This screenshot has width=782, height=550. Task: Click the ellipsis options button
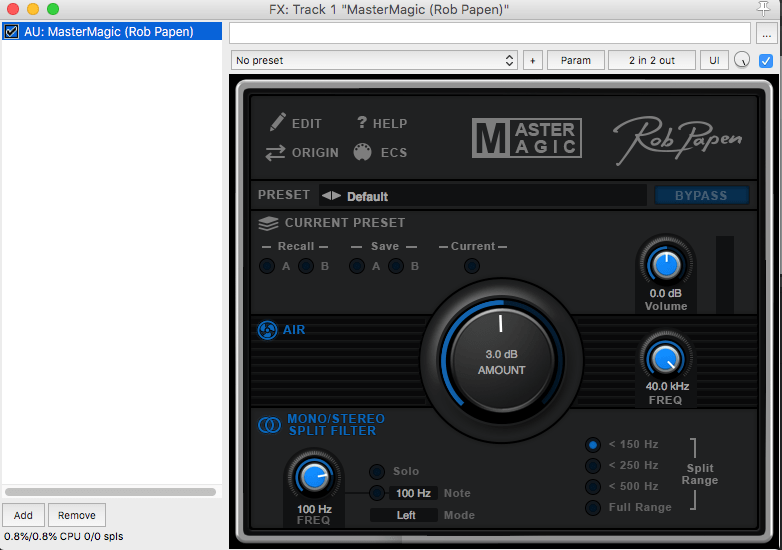pos(767,33)
